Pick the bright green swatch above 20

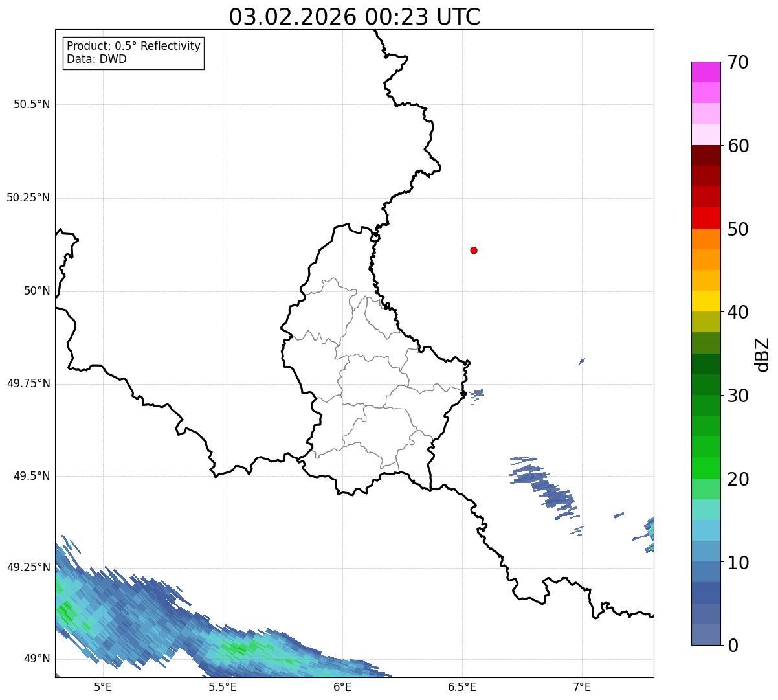(x=706, y=468)
